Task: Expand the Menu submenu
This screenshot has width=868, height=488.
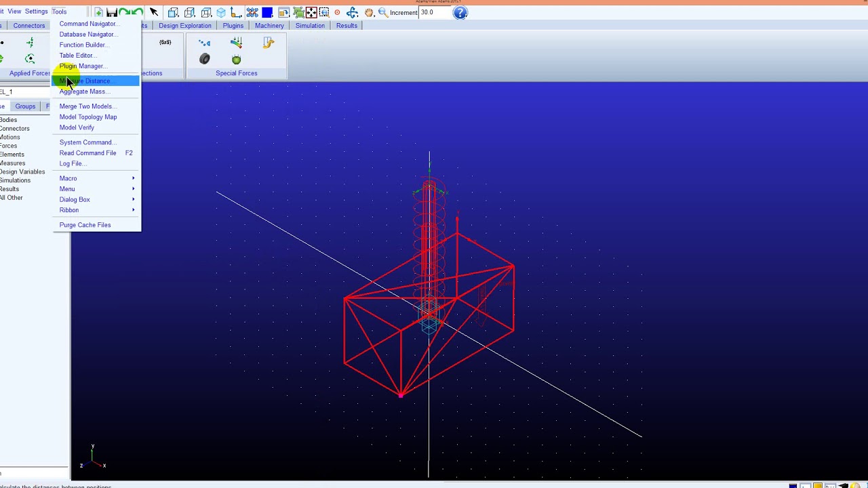Action: 96,189
